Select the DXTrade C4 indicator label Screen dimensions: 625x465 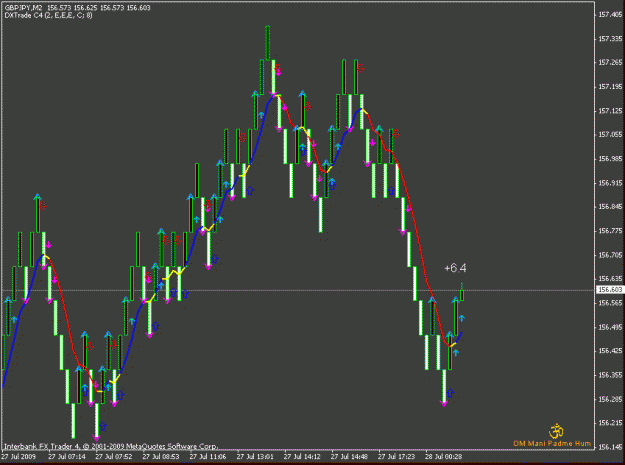pyautogui.click(x=49, y=16)
